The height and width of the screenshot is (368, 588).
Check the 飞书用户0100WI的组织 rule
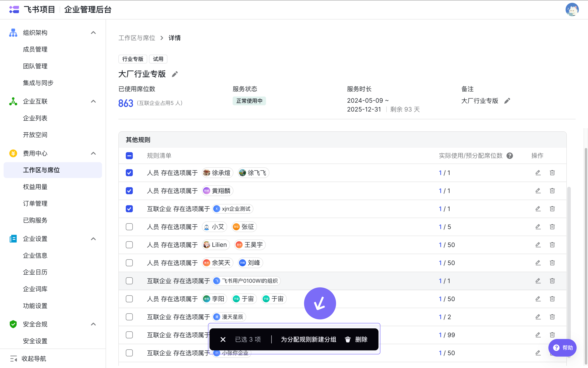[129, 281]
